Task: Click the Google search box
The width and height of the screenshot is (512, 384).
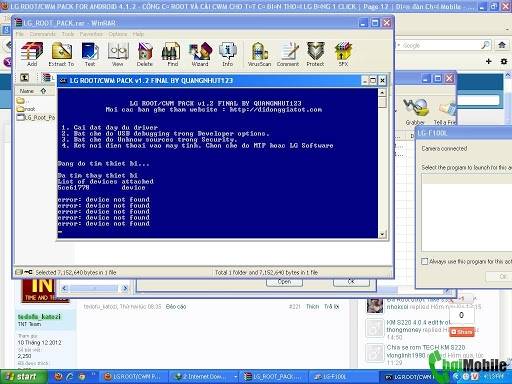Action: click(x=439, y=45)
